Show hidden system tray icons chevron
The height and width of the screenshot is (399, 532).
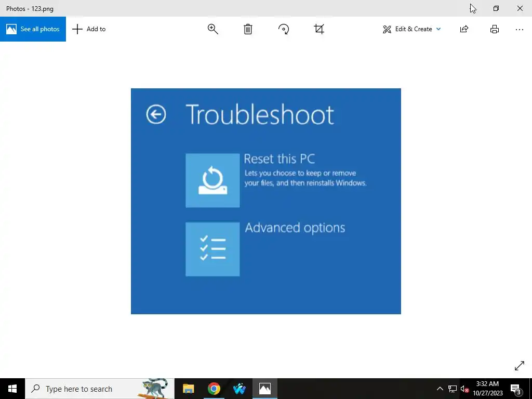[x=440, y=389]
